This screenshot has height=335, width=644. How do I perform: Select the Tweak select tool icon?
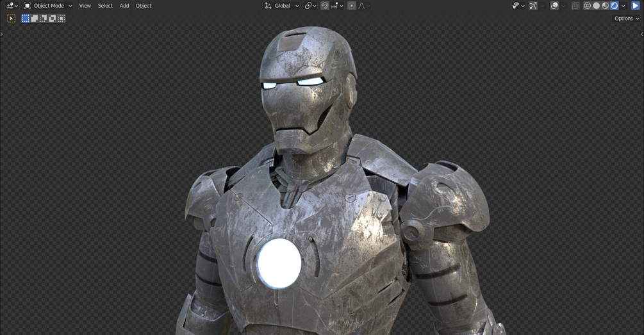(x=11, y=19)
